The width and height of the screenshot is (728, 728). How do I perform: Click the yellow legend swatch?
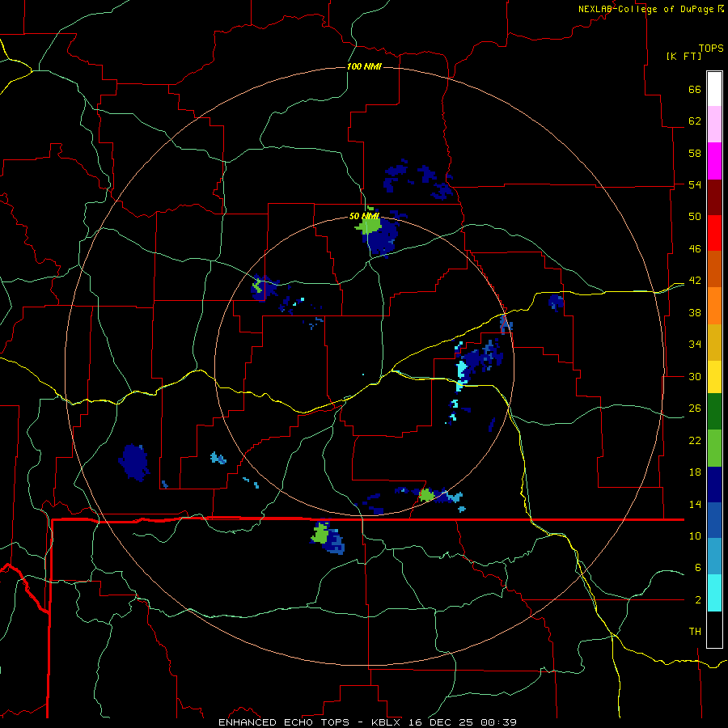pyautogui.click(x=714, y=377)
